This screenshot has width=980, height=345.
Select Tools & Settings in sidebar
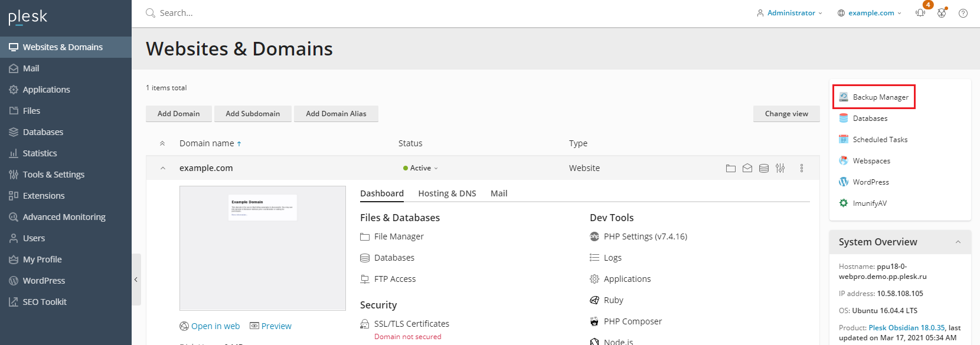click(x=53, y=175)
